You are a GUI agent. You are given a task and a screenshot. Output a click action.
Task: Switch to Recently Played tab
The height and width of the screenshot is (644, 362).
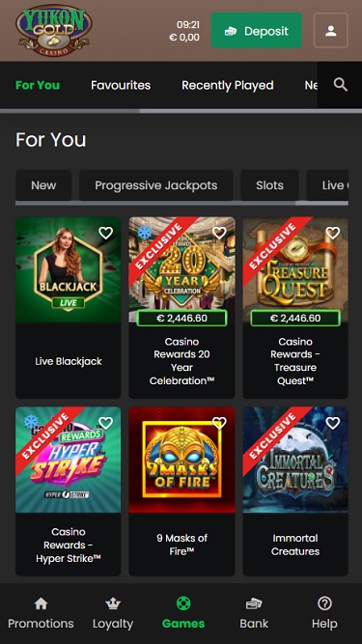(x=228, y=85)
